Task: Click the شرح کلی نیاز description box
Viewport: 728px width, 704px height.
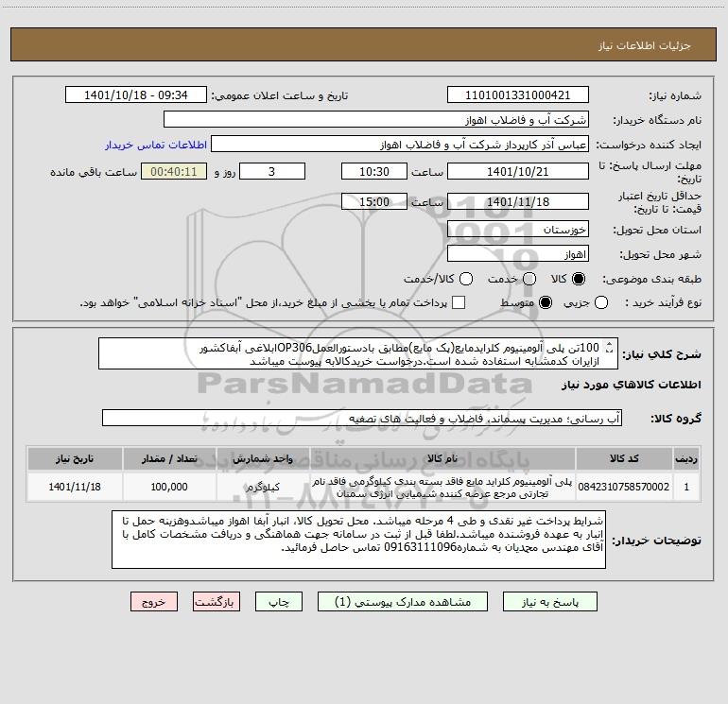Action: [358, 353]
